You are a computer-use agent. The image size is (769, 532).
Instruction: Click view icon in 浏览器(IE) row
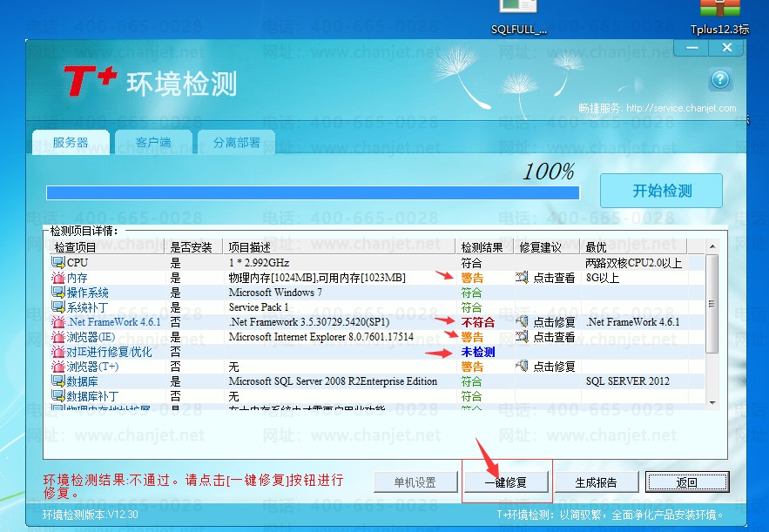point(522,336)
